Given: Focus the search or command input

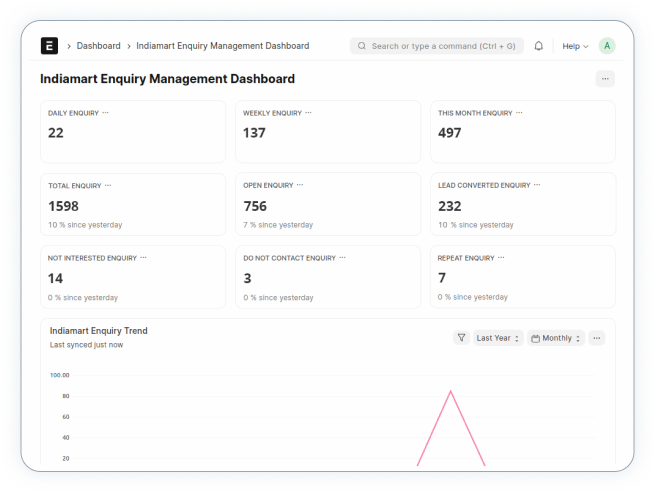Looking at the screenshot, I should point(437,46).
